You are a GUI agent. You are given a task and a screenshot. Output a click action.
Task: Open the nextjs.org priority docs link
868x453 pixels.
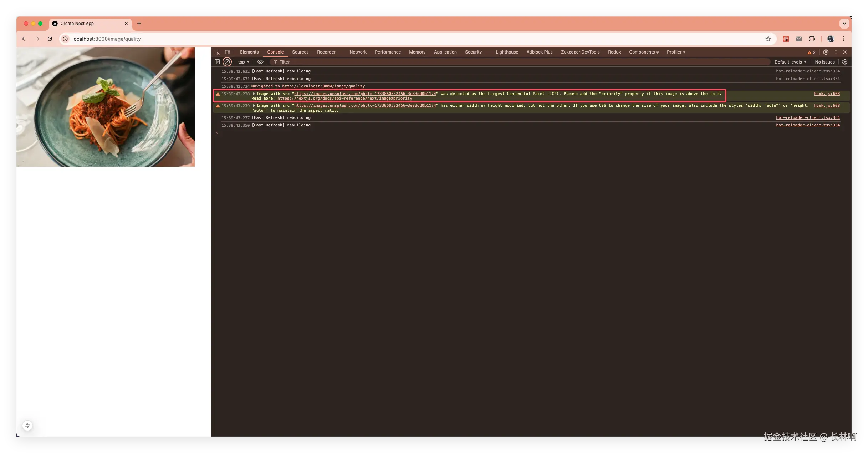point(344,99)
